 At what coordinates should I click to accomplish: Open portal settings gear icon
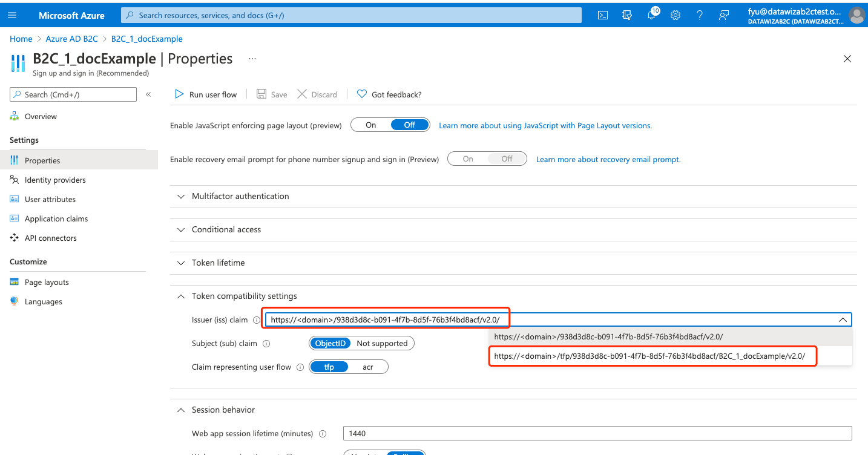tap(676, 15)
